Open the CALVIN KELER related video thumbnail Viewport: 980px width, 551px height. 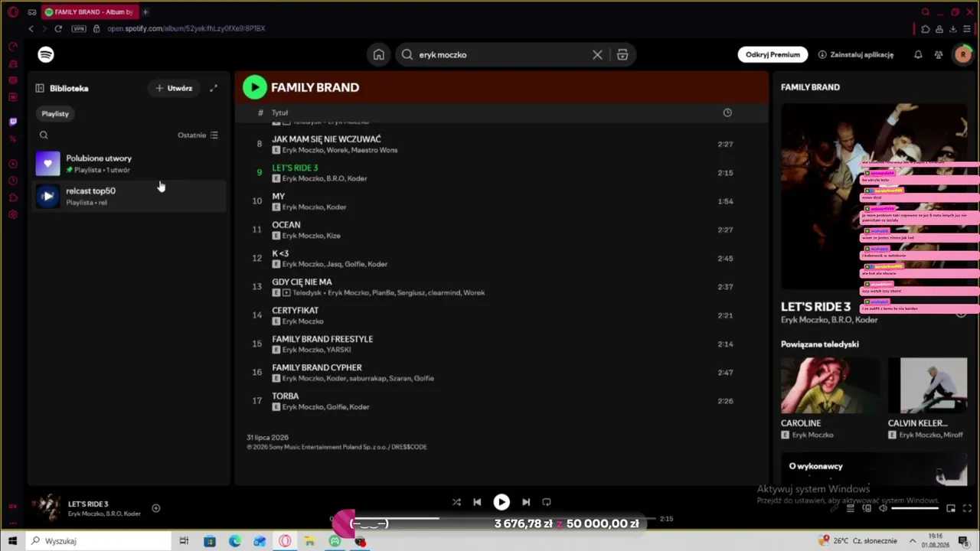928,386
